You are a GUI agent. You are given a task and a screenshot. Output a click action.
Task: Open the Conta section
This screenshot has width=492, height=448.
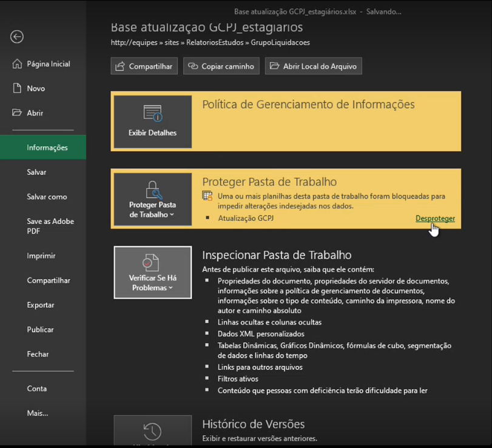(x=36, y=388)
